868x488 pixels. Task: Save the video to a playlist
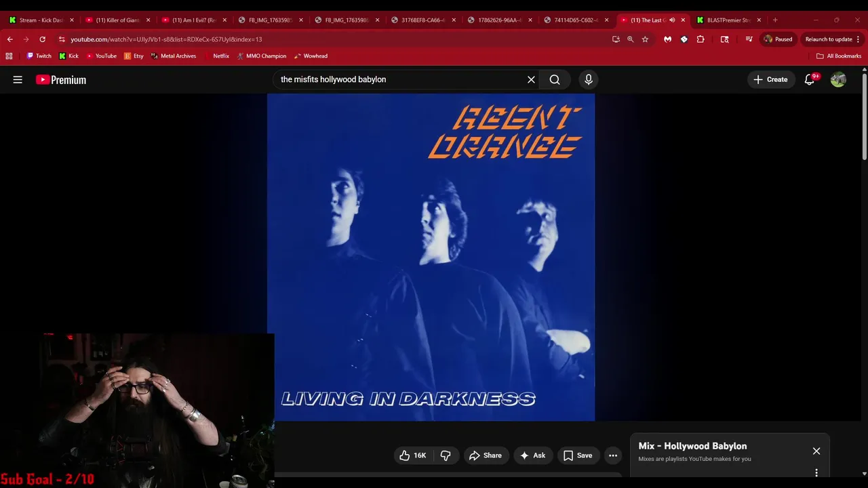pyautogui.click(x=578, y=455)
